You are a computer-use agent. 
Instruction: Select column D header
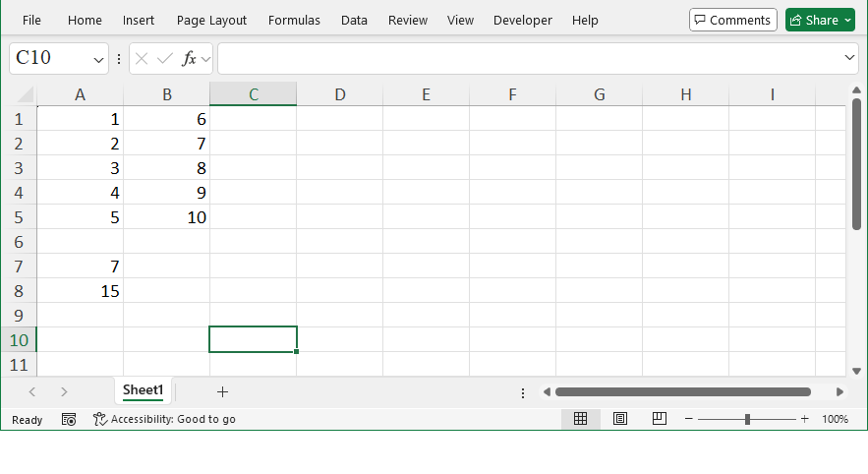tap(340, 94)
